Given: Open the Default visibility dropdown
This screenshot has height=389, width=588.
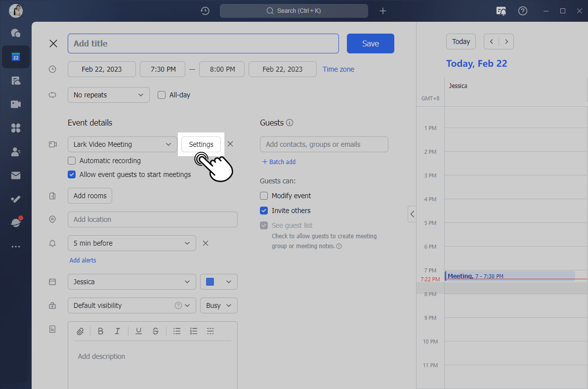Looking at the screenshot, I should [131, 305].
